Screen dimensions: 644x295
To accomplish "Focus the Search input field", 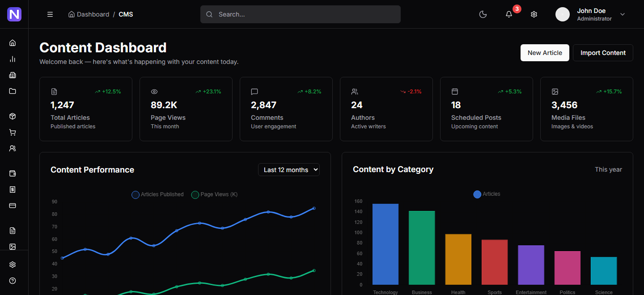I will tap(301, 14).
